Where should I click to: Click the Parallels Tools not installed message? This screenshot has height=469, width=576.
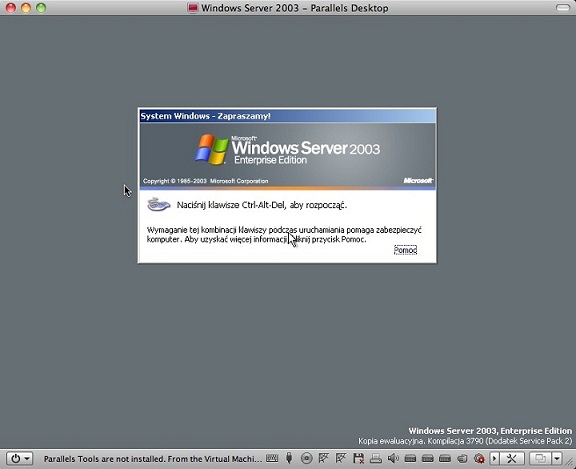[x=153, y=459]
